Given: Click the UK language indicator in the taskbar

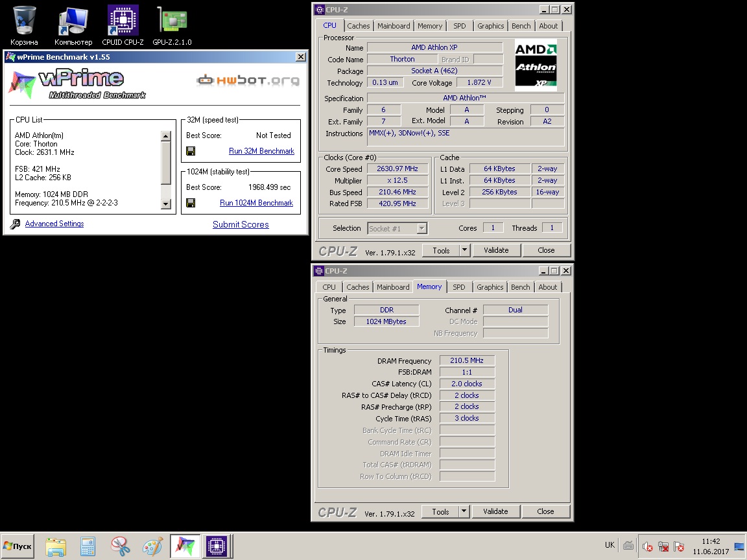Looking at the screenshot, I should tap(610, 545).
